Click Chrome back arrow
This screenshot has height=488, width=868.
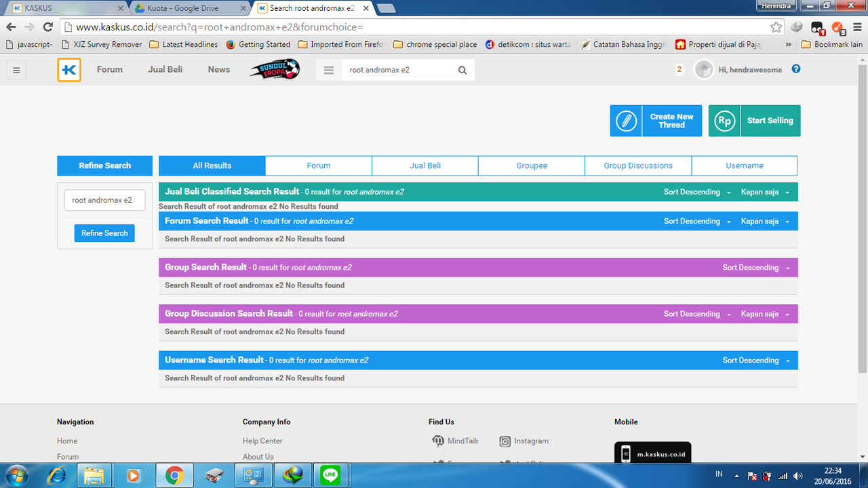[x=12, y=27]
